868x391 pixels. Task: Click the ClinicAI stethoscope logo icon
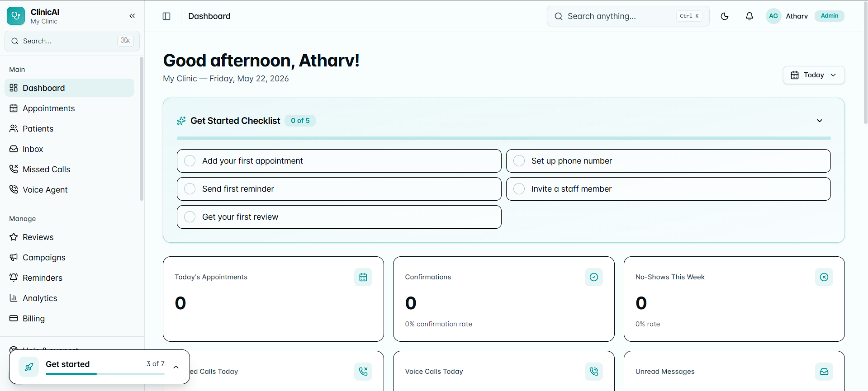pyautogui.click(x=16, y=16)
